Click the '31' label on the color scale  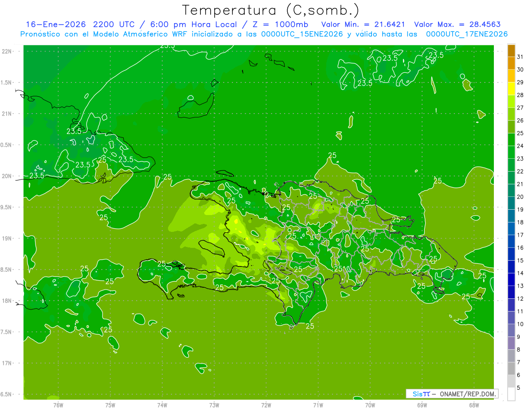point(520,57)
